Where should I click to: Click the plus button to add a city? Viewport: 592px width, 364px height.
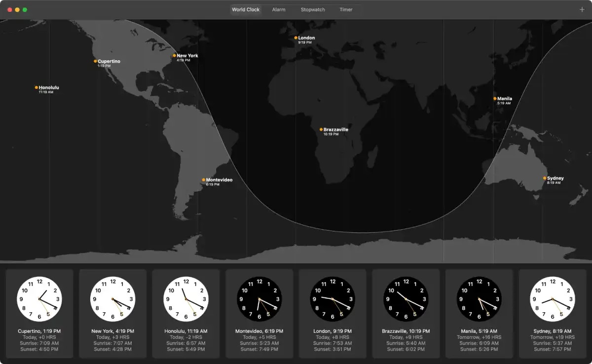click(x=582, y=9)
